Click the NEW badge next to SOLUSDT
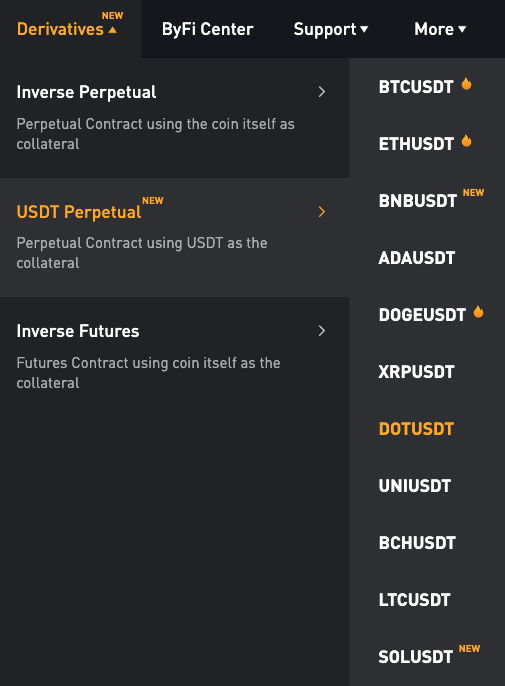This screenshot has height=686, width=505. (470, 648)
